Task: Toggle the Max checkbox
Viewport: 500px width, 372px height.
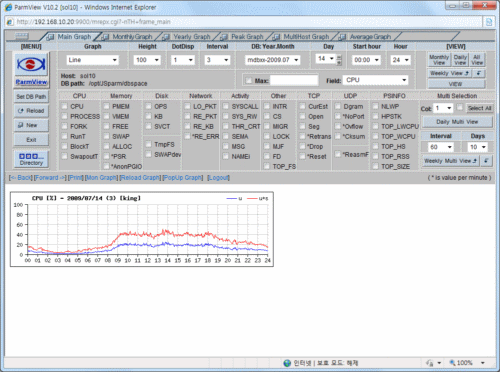Action: coord(249,80)
